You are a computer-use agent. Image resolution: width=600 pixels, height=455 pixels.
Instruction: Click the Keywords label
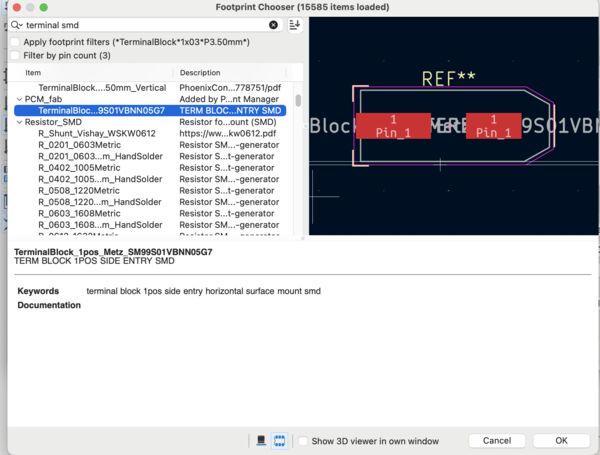38,291
